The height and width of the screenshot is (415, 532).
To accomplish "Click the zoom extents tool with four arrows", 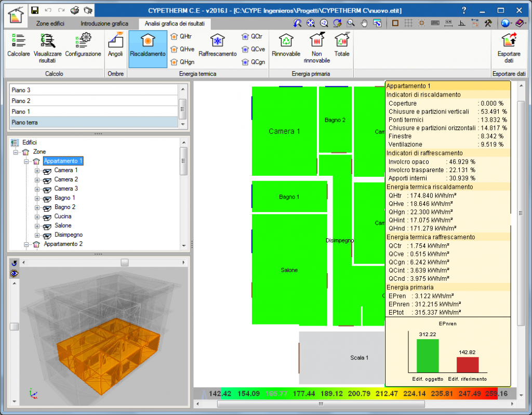I will pos(311,23).
